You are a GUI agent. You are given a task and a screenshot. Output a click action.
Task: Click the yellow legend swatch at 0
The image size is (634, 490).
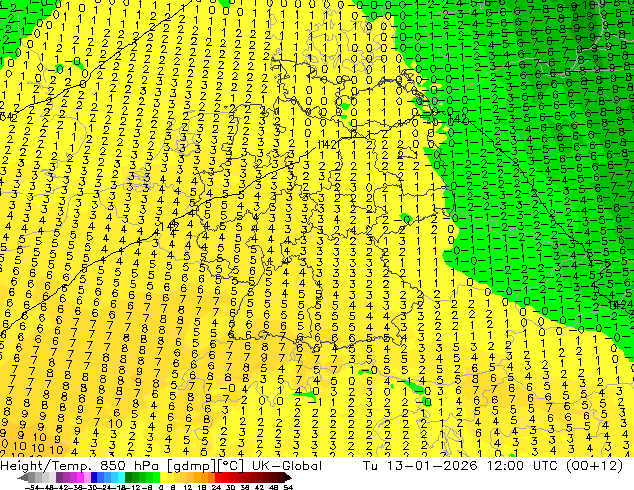pos(163,478)
